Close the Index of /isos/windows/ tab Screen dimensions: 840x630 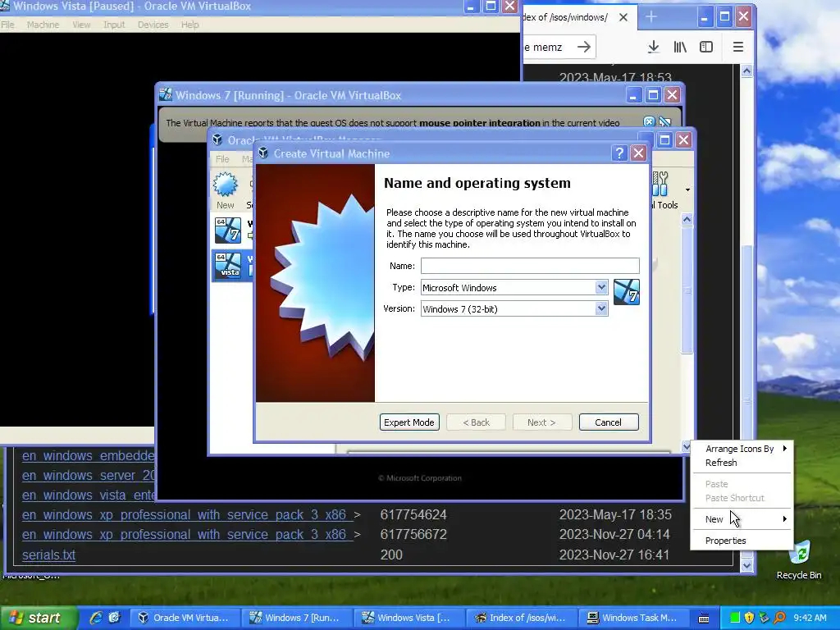click(623, 17)
